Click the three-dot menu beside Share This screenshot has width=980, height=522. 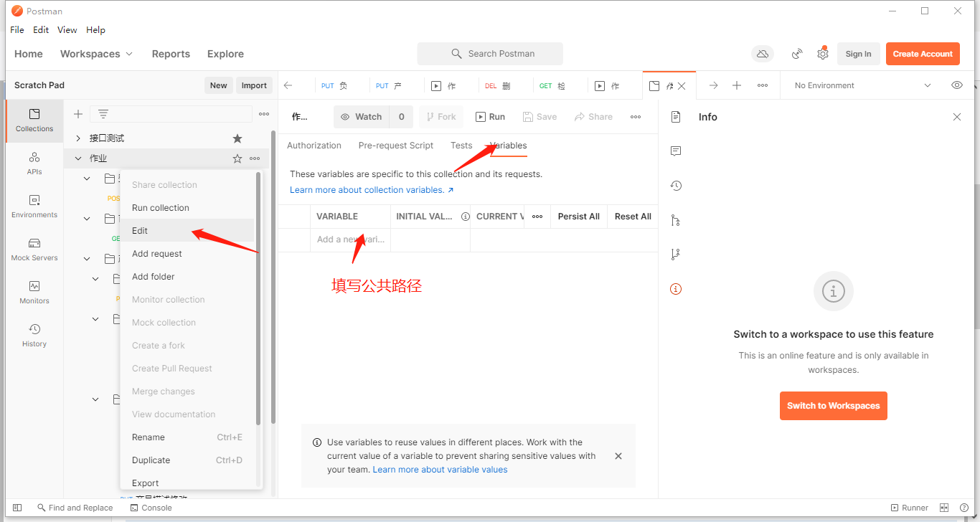tap(636, 117)
